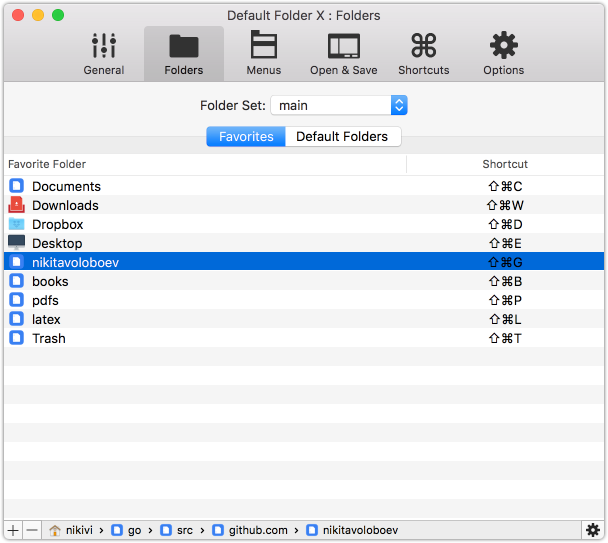
Task: Click the pdfs folder icon
Action: click(16, 300)
